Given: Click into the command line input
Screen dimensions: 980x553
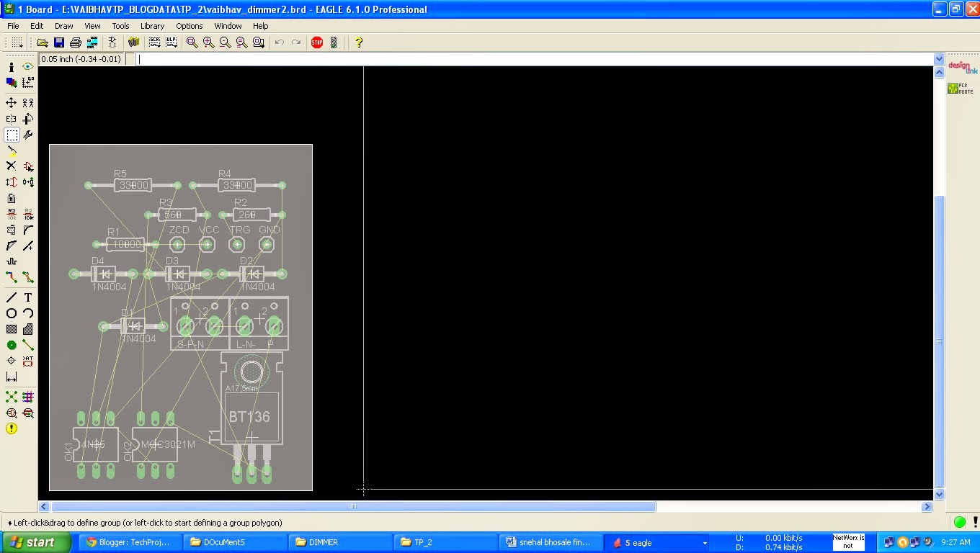Looking at the screenshot, I should coord(535,59).
